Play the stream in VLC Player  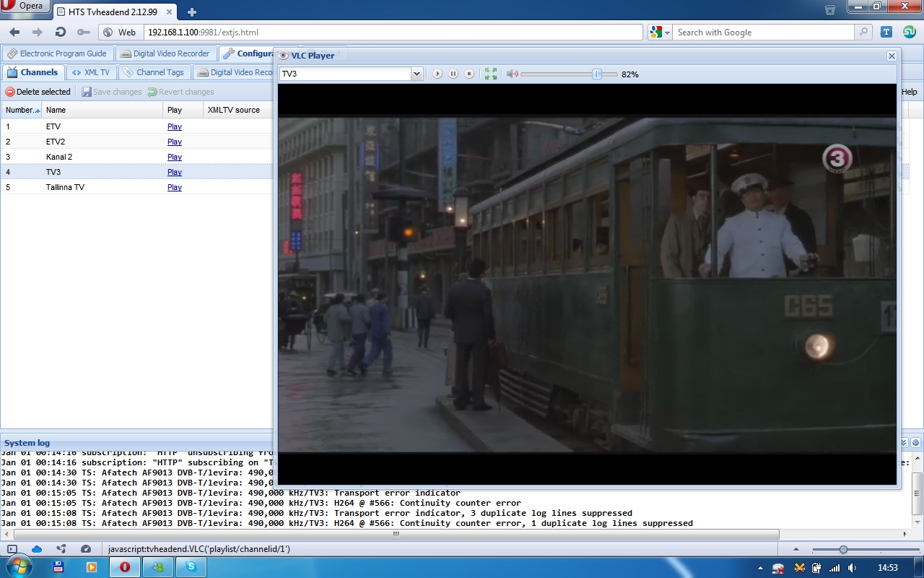coord(437,74)
